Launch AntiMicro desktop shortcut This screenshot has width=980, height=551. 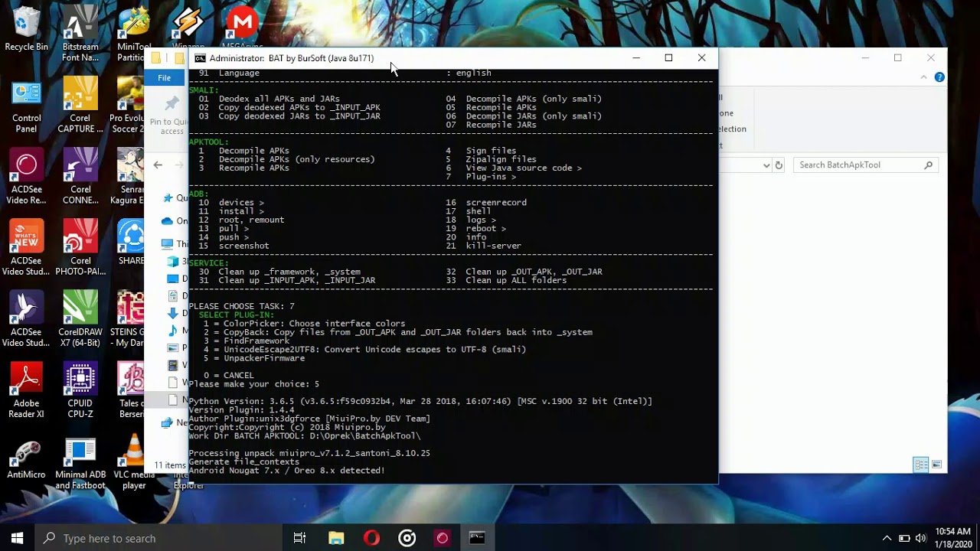(26, 461)
